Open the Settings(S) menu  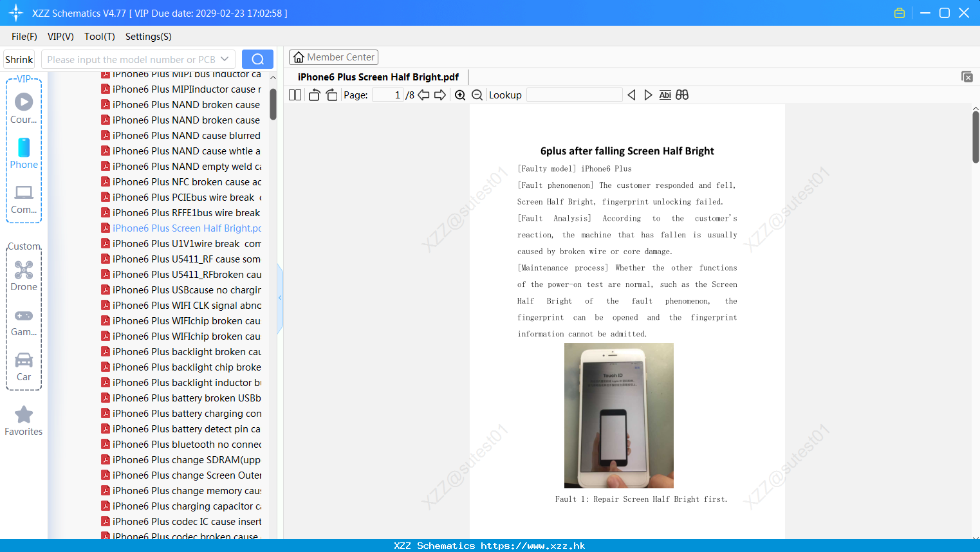(x=149, y=37)
